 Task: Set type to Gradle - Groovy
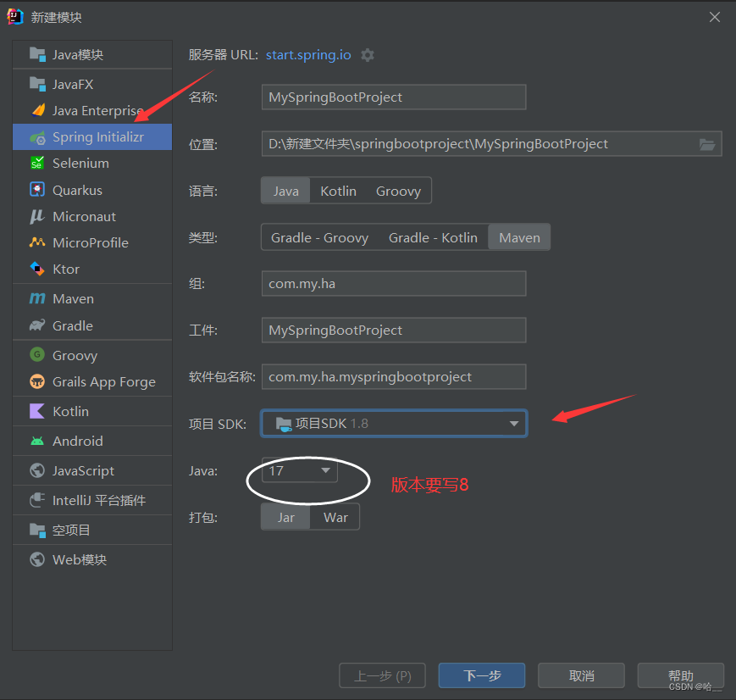coord(319,238)
